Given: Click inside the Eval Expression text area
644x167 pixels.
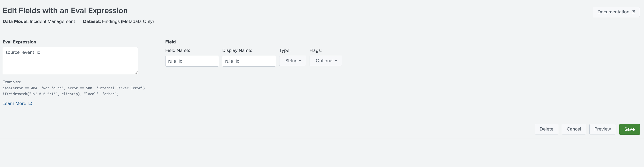Looking at the screenshot, I should (x=70, y=61).
